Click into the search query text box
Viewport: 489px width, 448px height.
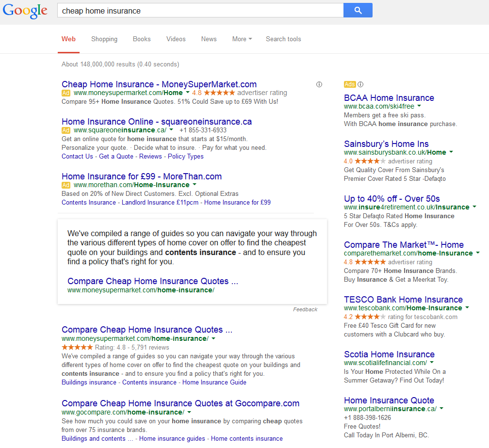pyautogui.click(x=199, y=11)
